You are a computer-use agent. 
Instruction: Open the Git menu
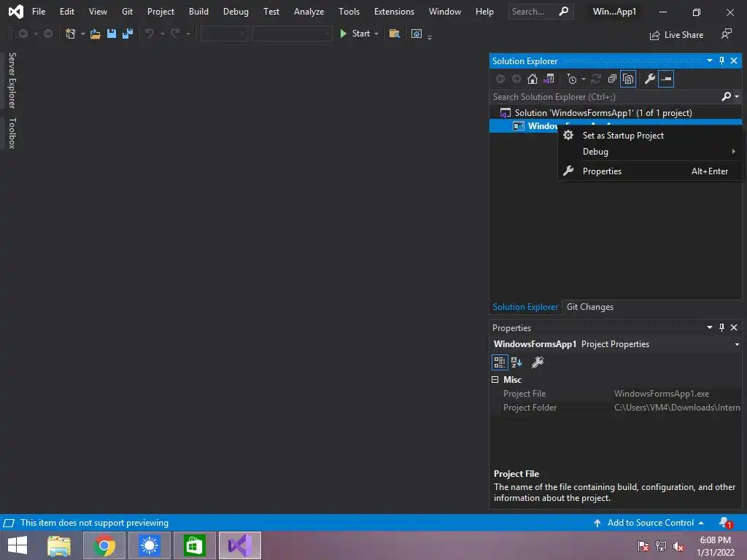coord(127,12)
